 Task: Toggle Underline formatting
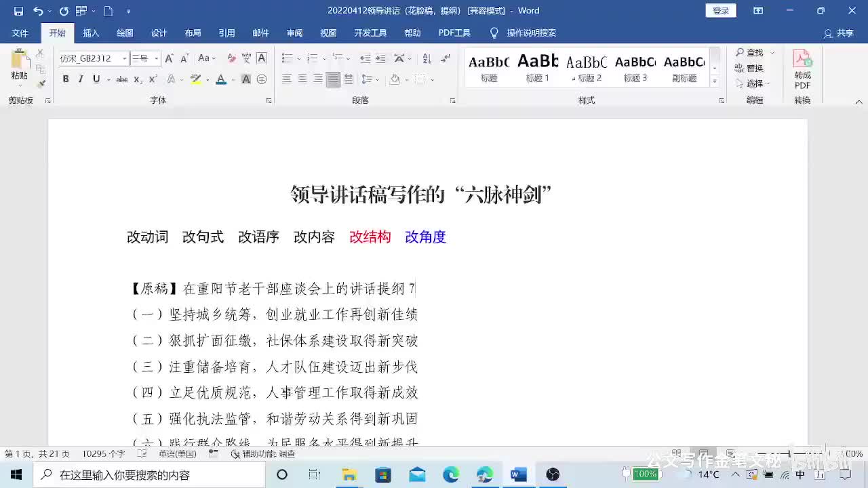tap(96, 79)
